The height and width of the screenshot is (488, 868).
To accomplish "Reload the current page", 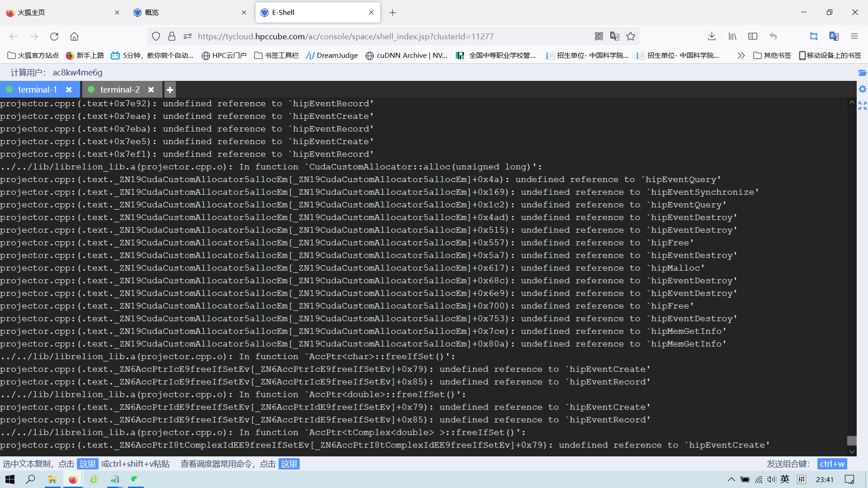I will pyautogui.click(x=54, y=37).
